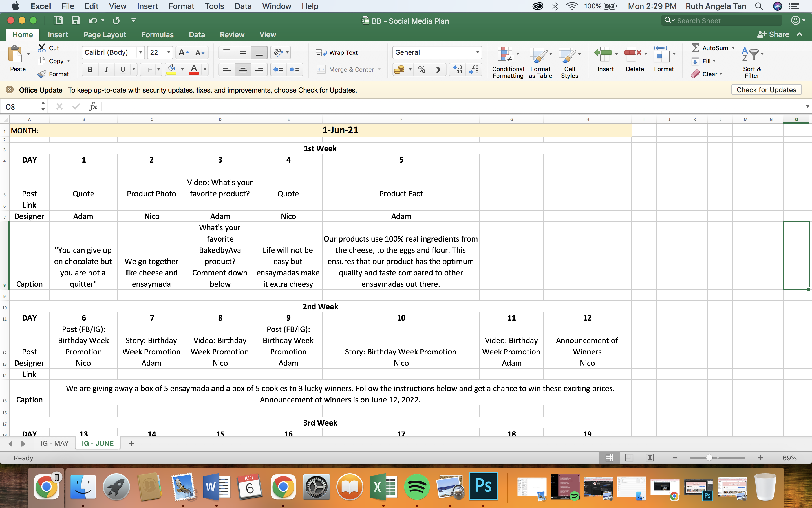Expand the Clear dropdown
The width and height of the screenshot is (812, 508).
(x=721, y=74)
